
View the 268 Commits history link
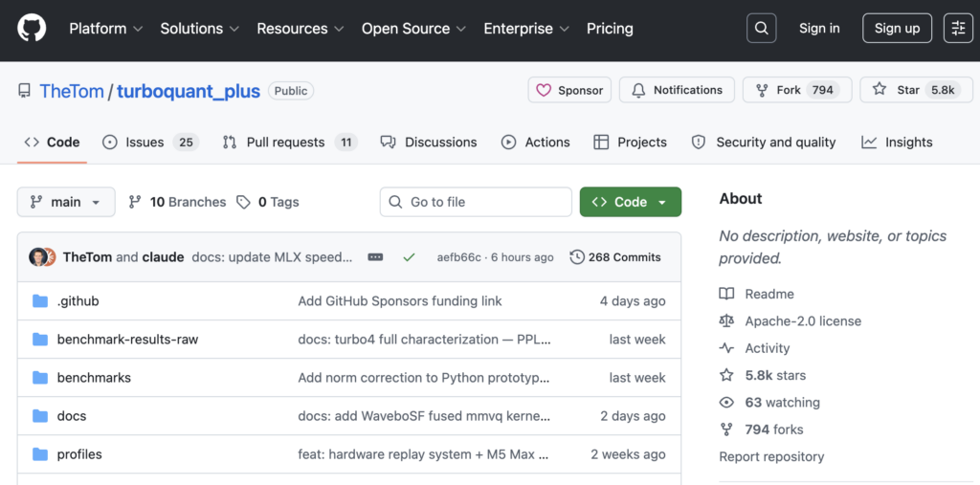(x=615, y=257)
